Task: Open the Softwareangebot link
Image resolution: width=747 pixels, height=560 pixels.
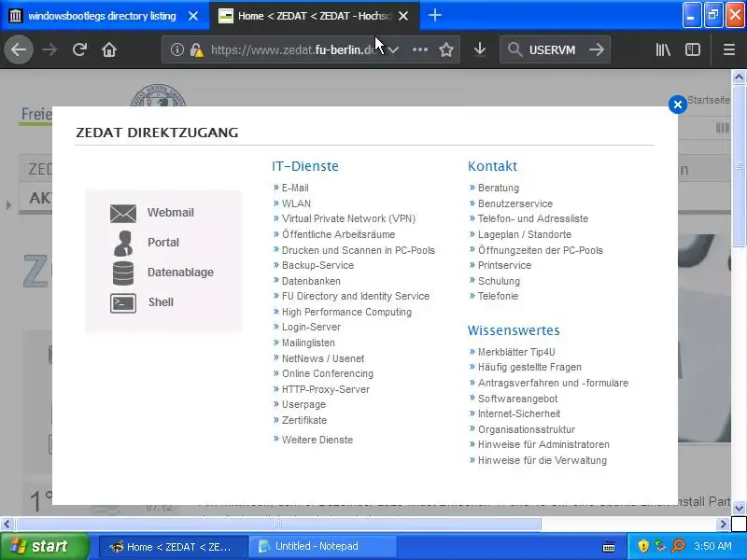Action: click(x=518, y=399)
